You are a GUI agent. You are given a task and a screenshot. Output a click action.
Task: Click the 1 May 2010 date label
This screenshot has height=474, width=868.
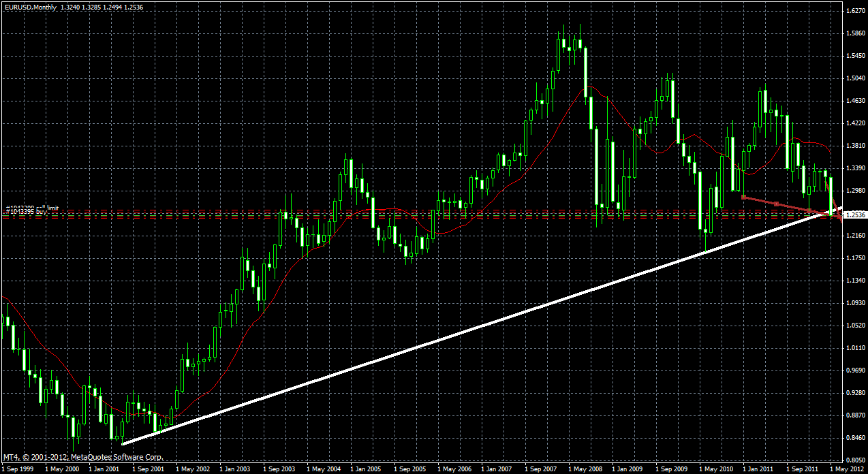(x=715, y=469)
